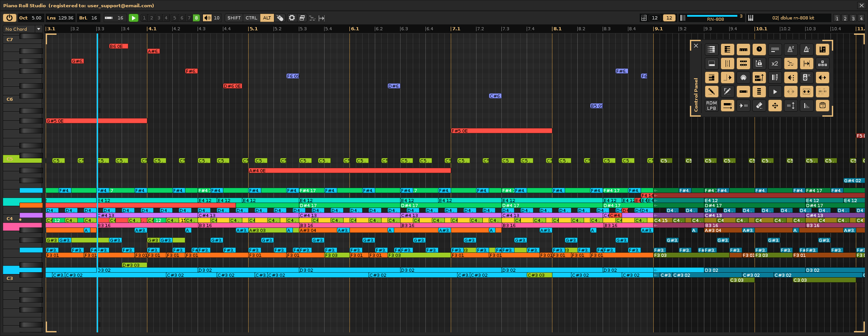Open settings via the gear icon
Viewport: 868px width, 336px height.
pos(292,18)
